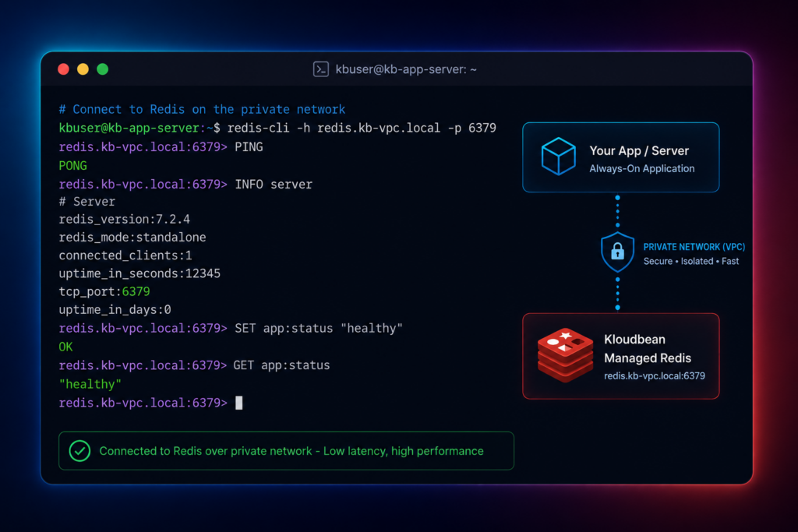This screenshot has width=798, height=532.
Task: Click the terminal cursor block at last prompt
Action: [239, 403]
